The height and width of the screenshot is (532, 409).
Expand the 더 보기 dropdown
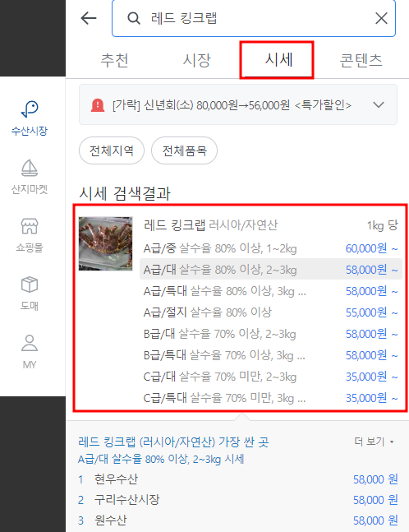(375, 442)
